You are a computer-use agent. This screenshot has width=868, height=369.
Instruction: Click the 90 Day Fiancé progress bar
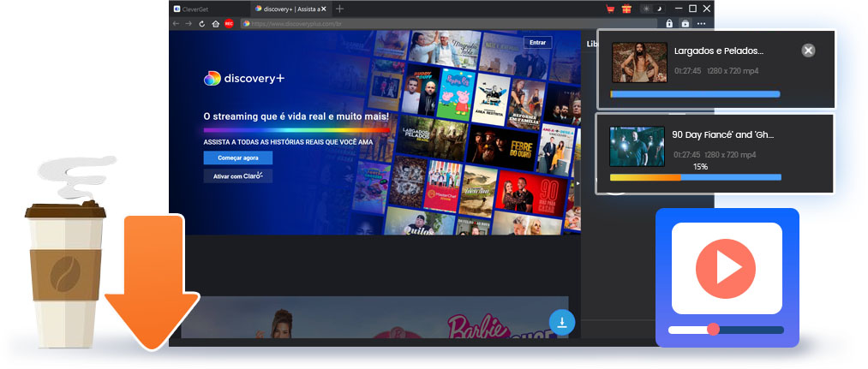(695, 177)
